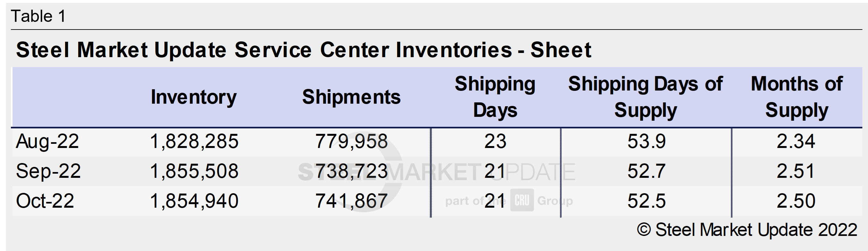The height and width of the screenshot is (251, 868).
Task: Click the Oct-22 row label
Action: point(45,201)
